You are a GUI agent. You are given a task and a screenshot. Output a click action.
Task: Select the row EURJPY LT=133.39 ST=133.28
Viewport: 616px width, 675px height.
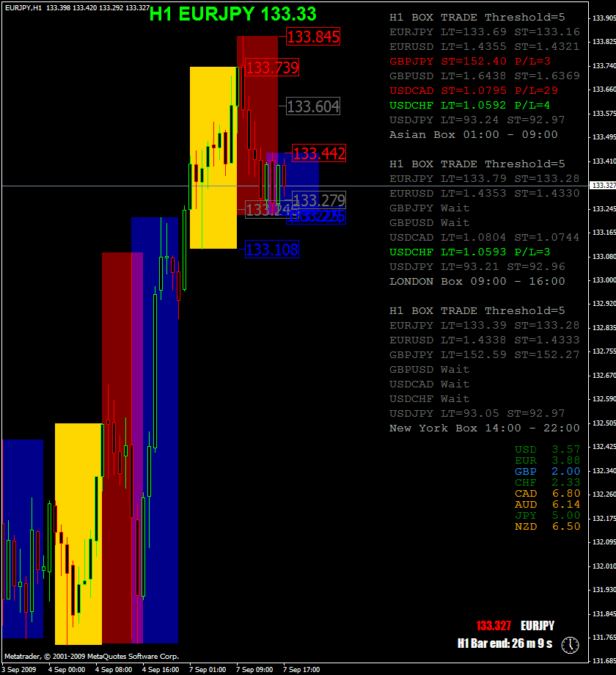[485, 326]
